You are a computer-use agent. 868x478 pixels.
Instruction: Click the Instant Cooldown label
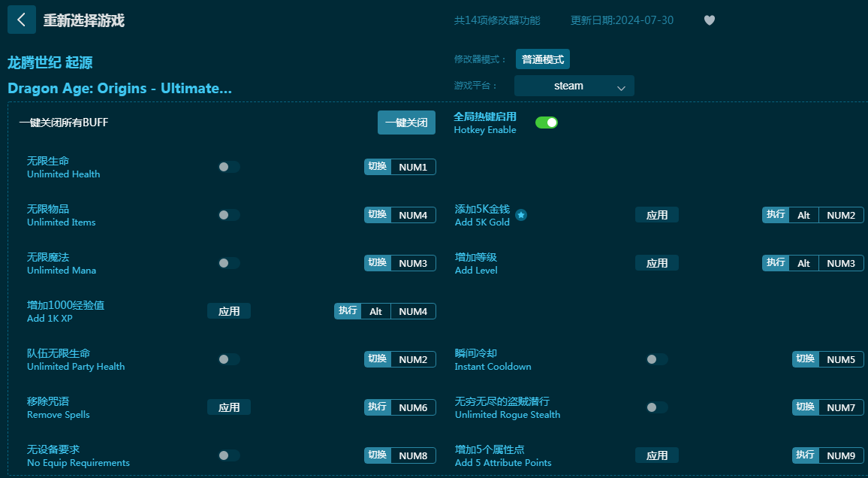493,367
